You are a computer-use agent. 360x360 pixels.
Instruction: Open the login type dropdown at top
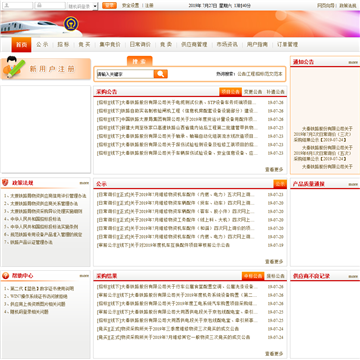pyautogui.click(x=82, y=6)
